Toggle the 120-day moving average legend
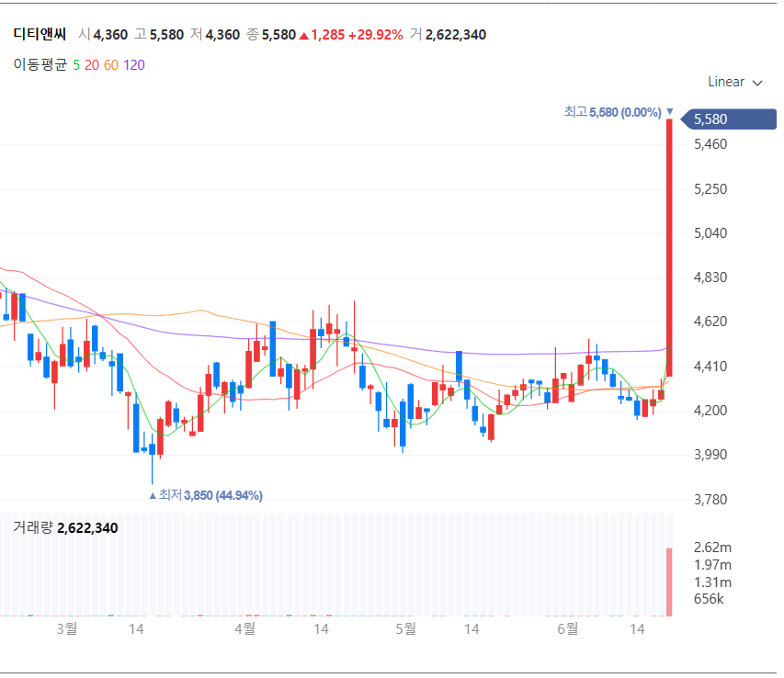784x678 pixels. tap(134, 65)
